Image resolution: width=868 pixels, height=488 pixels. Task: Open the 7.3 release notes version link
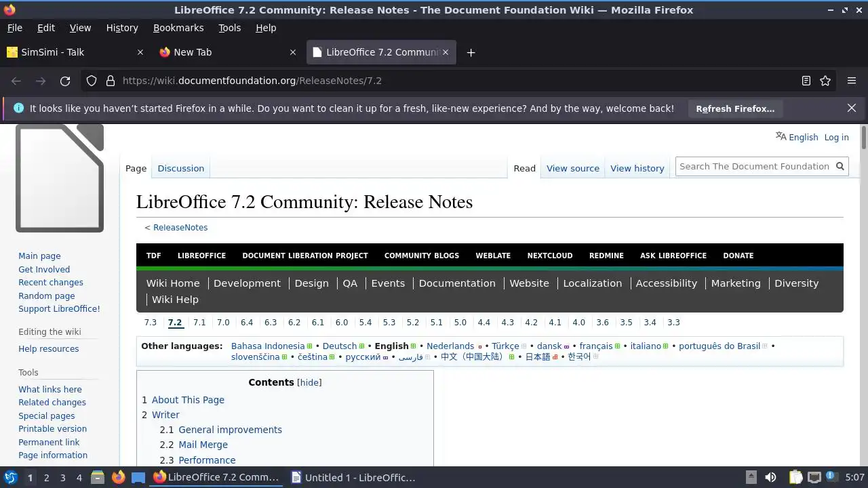[x=150, y=323]
